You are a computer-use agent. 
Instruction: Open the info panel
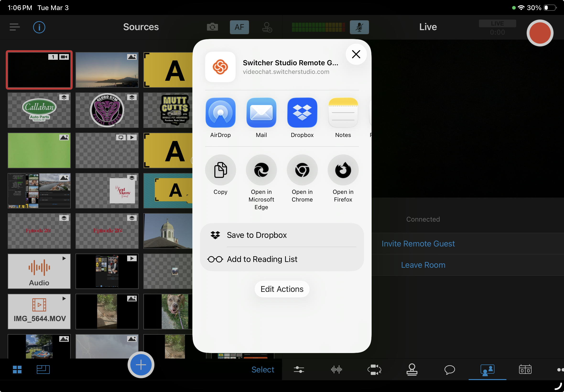coord(39,27)
